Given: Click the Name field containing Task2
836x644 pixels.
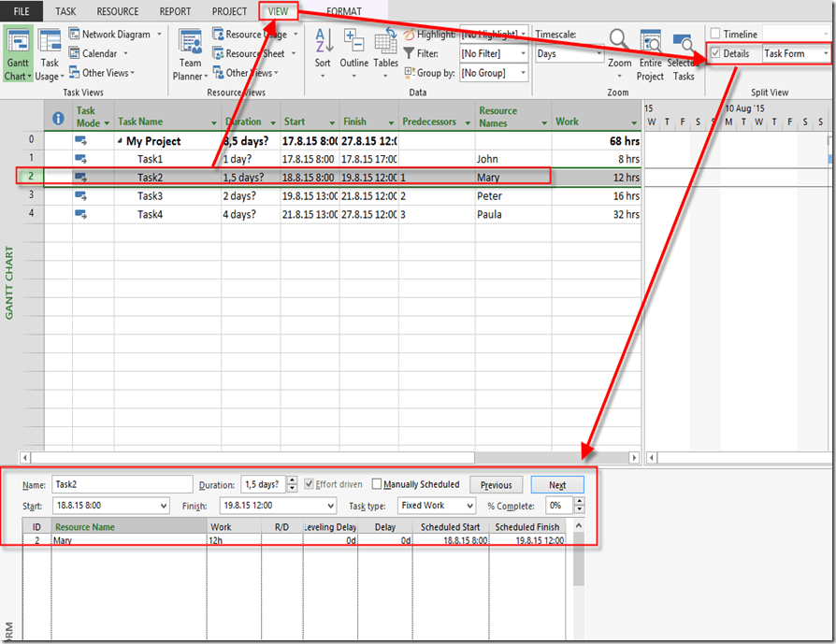Looking at the screenshot, I should tap(122, 484).
